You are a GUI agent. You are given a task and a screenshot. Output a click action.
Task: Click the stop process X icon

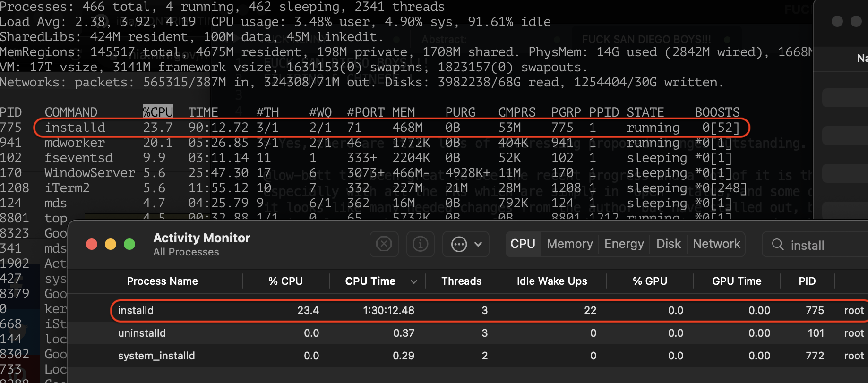[x=384, y=244]
